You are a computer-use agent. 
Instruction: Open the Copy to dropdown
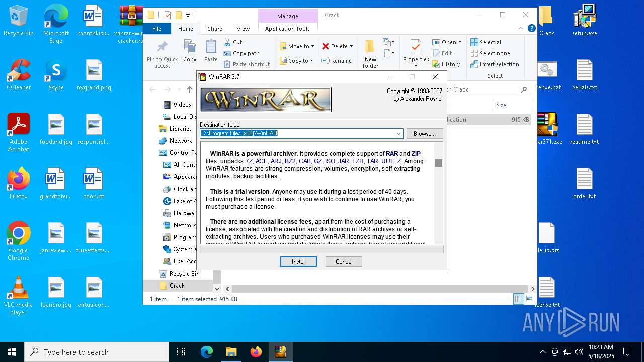click(296, 61)
